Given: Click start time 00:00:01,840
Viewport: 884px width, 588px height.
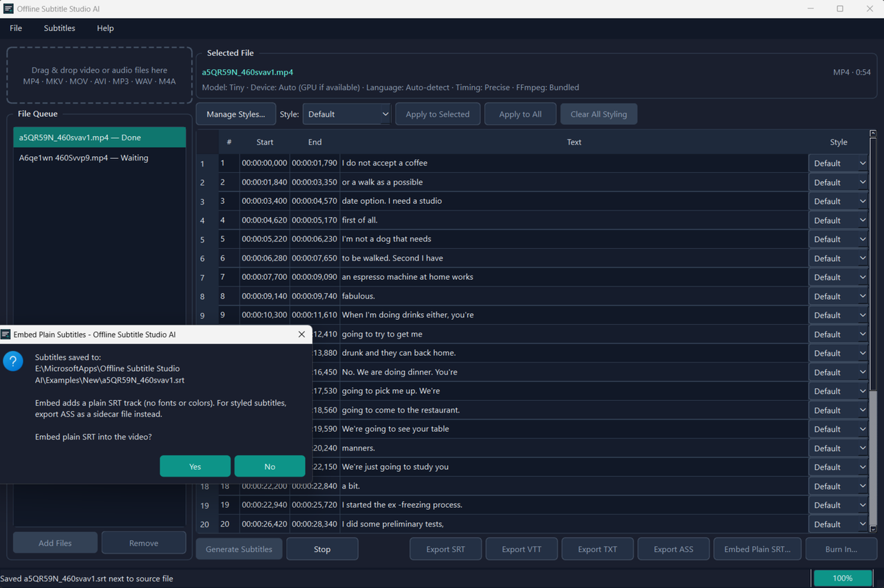Looking at the screenshot, I should point(265,182).
